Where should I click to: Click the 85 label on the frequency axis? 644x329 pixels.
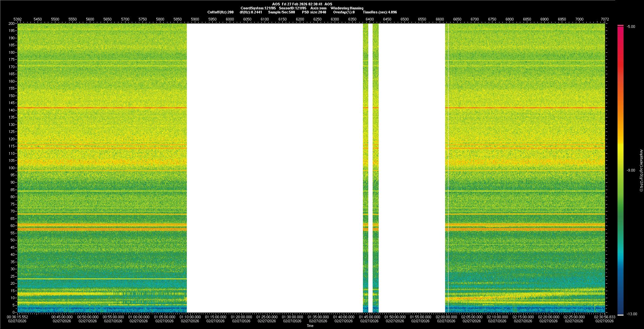tap(13, 190)
